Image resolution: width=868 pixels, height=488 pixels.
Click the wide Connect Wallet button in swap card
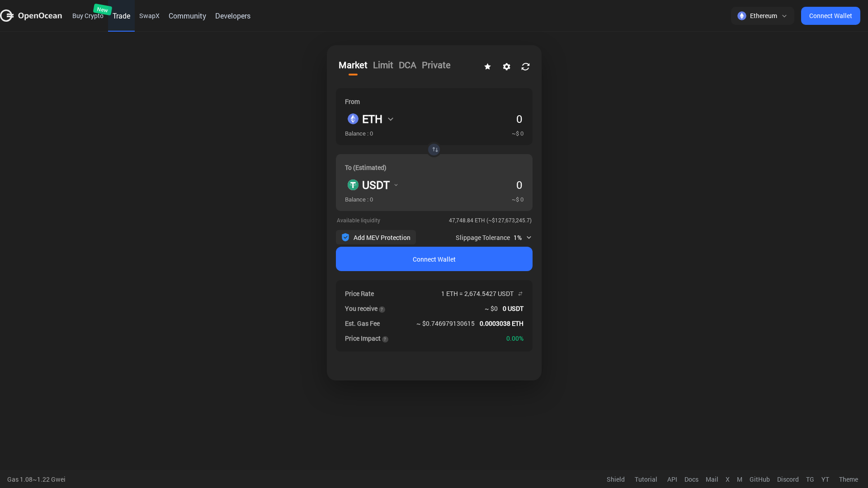434,259
